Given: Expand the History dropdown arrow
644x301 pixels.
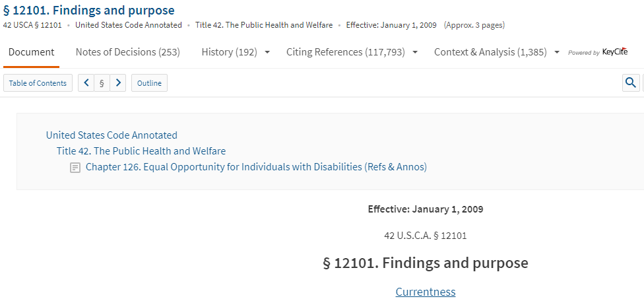Looking at the screenshot, I should (267, 53).
